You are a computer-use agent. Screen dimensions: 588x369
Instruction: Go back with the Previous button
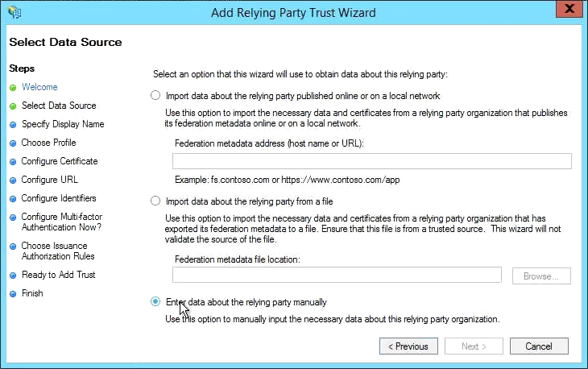click(408, 346)
